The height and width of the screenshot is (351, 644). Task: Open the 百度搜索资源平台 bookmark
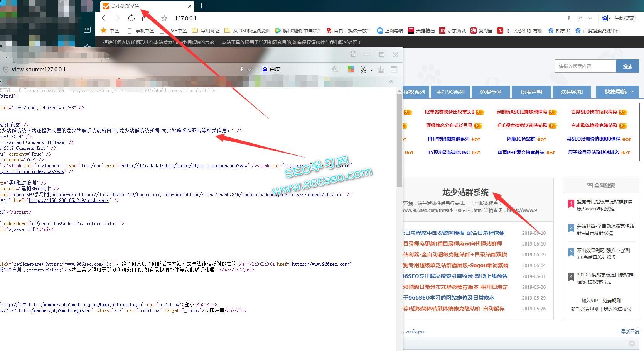point(597,31)
